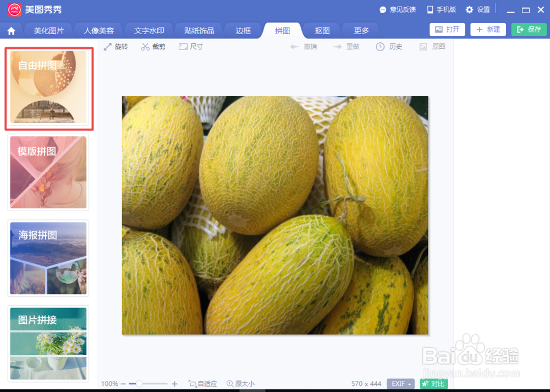This screenshot has height=392, width=550.
Task: Click the 撤销 undo arrow
Action: pyautogui.click(x=304, y=47)
